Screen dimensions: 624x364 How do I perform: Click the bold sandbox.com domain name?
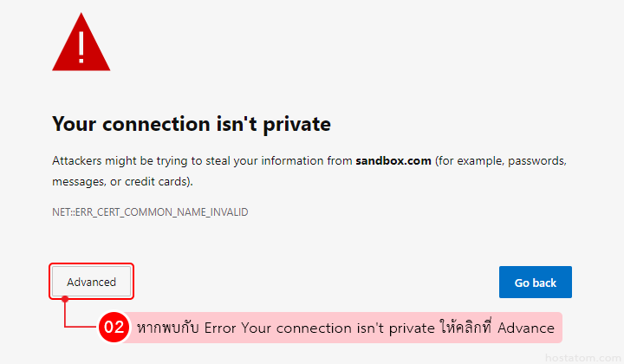pyautogui.click(x=393, y=161)
